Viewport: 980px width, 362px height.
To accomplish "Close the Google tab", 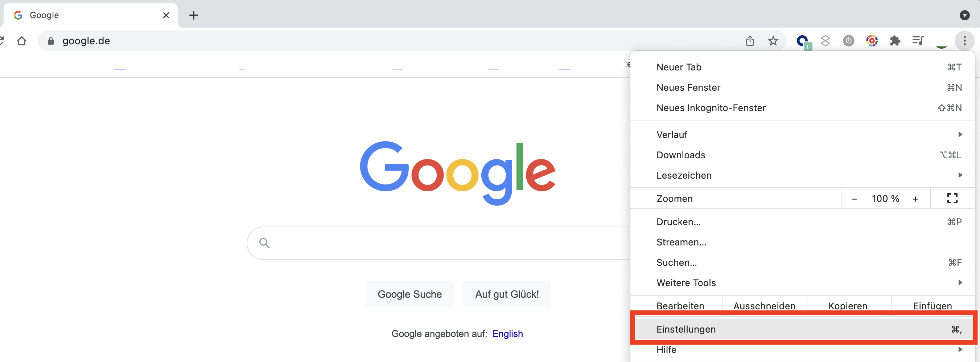I will click(166, 15).
